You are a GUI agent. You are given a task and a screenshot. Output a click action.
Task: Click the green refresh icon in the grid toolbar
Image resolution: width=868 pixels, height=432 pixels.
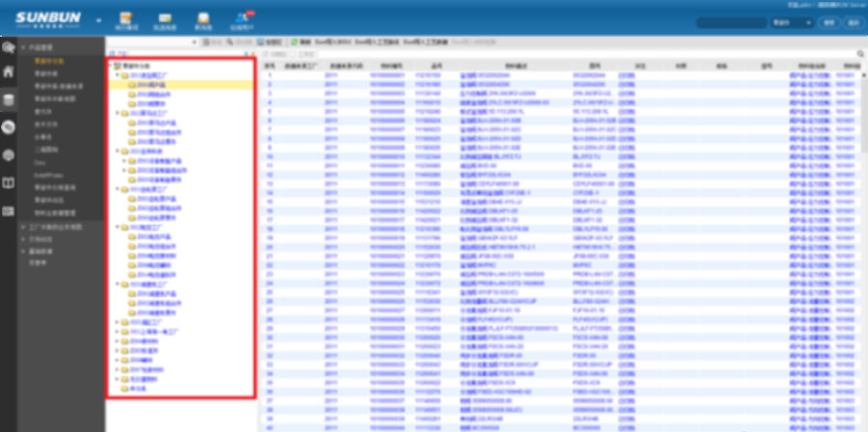point(294,41)
